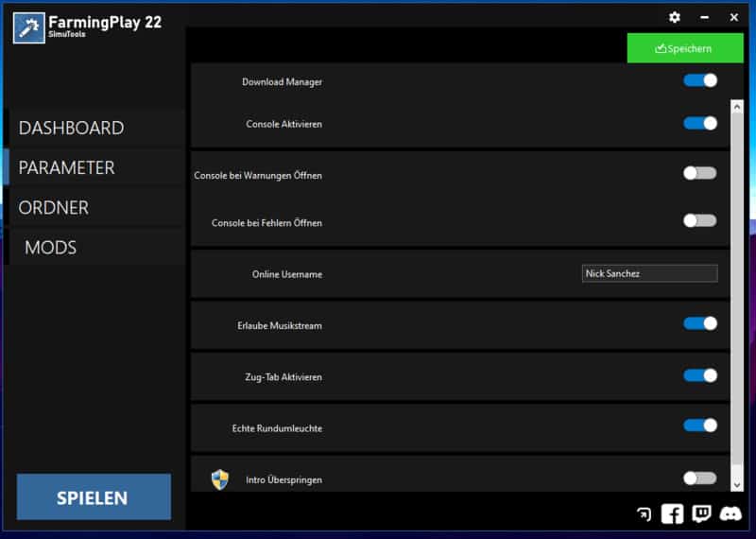
Task: Open the Discord server icon
Action: 730,514
